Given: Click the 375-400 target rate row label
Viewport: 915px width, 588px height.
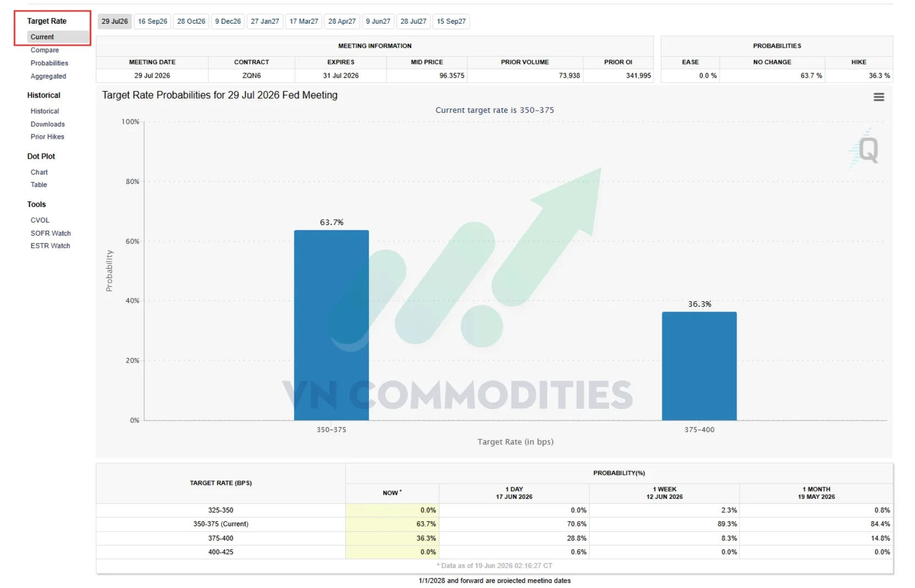Looking at the screenshot, I should coord(221,538).
